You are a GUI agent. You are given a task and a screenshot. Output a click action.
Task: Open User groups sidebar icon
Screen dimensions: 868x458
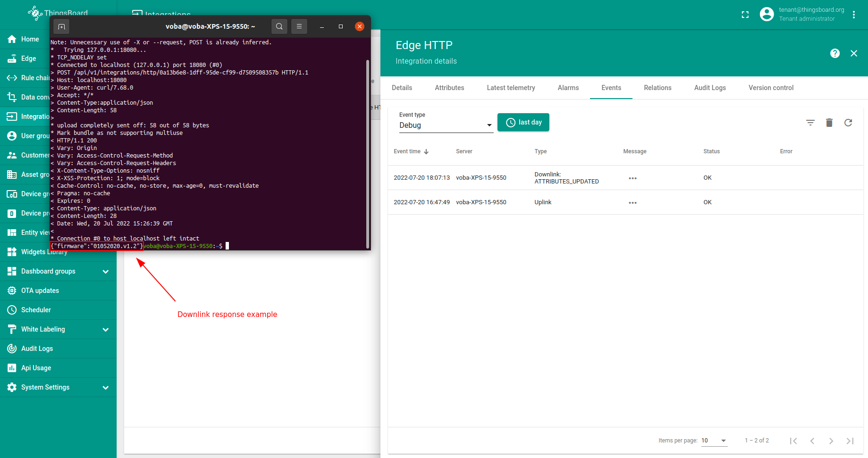pyautogui.click(x=12, y=136)
